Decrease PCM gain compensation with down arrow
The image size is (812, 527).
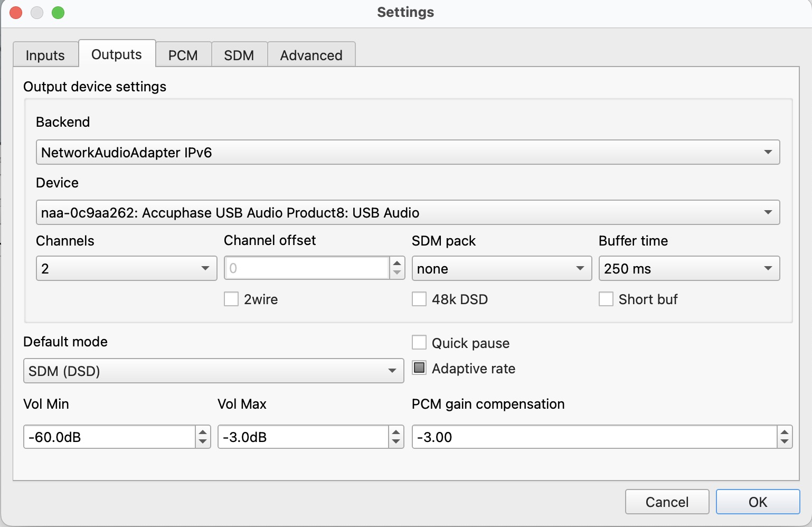pos(785,443)
